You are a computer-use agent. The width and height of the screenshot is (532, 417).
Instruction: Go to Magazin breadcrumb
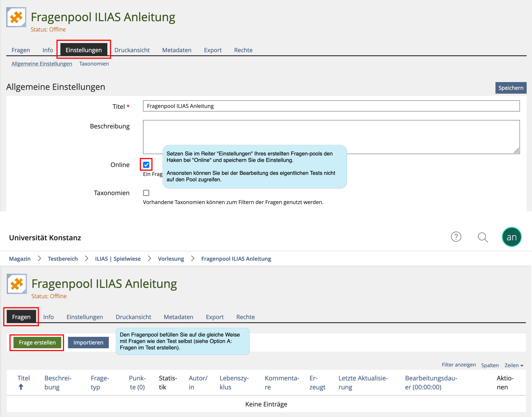click(x=20, y=259)
